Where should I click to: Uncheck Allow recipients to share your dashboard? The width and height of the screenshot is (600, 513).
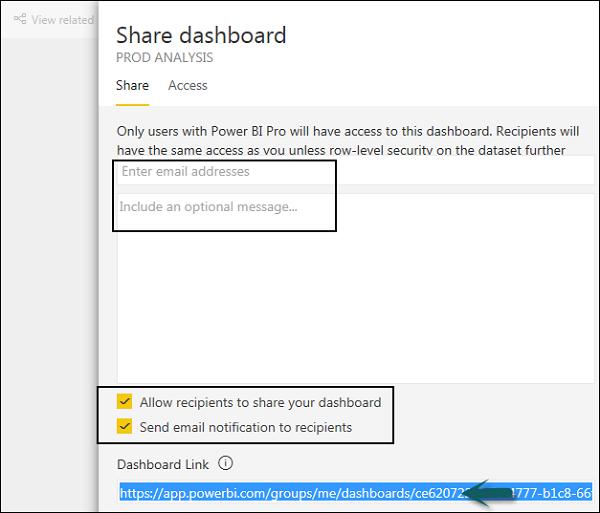(125, 402)
